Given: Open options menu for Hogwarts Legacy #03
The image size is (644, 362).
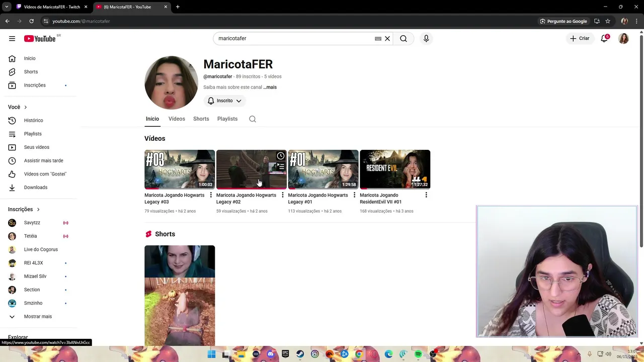Looking at the screenshot, I should [x=211, y=195].
